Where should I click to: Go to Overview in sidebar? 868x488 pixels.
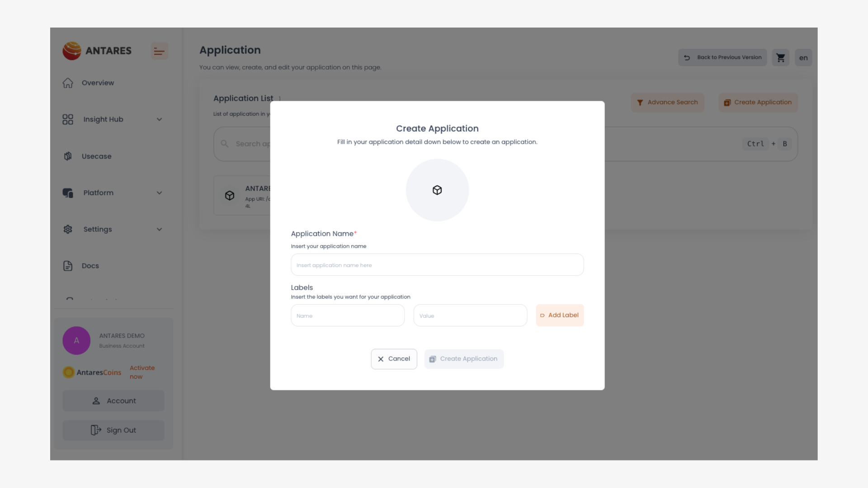coord(98,83)
